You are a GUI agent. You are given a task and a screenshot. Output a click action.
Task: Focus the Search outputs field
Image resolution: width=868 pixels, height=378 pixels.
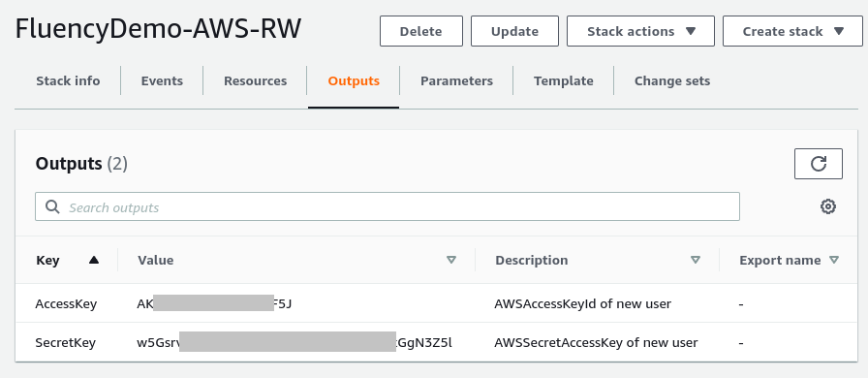coord(387,206)
